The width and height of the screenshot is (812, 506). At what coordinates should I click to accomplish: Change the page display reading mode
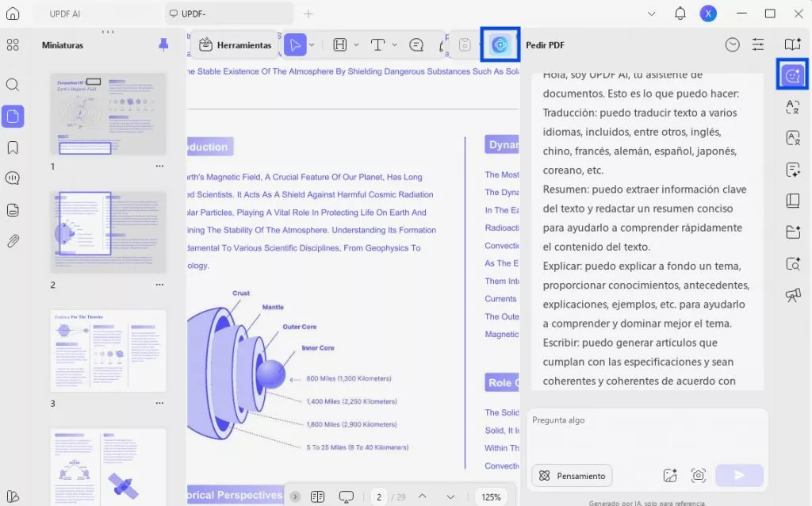pyautogui.click(x=317, y=496)
